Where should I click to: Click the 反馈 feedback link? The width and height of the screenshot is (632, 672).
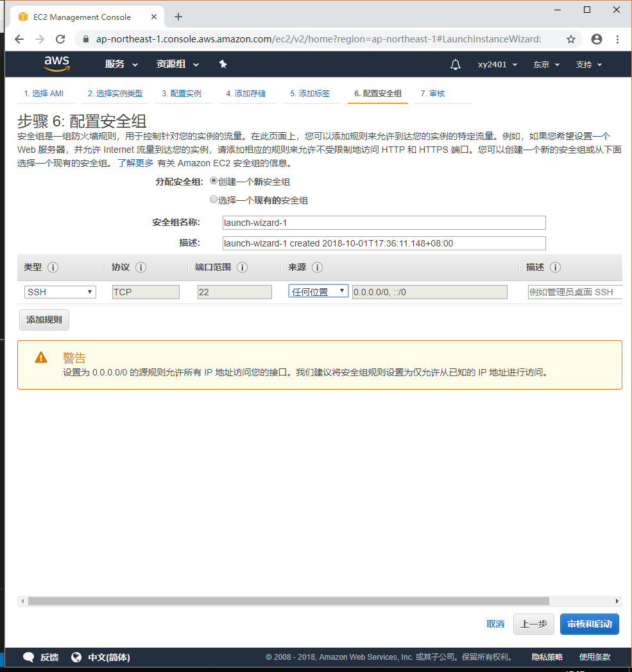tap(49, 657)
